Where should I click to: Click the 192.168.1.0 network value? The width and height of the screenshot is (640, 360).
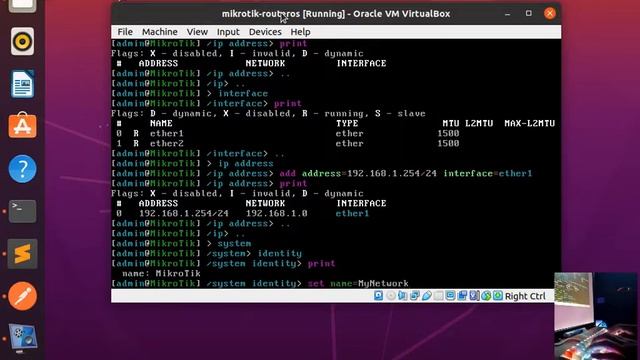276,213
